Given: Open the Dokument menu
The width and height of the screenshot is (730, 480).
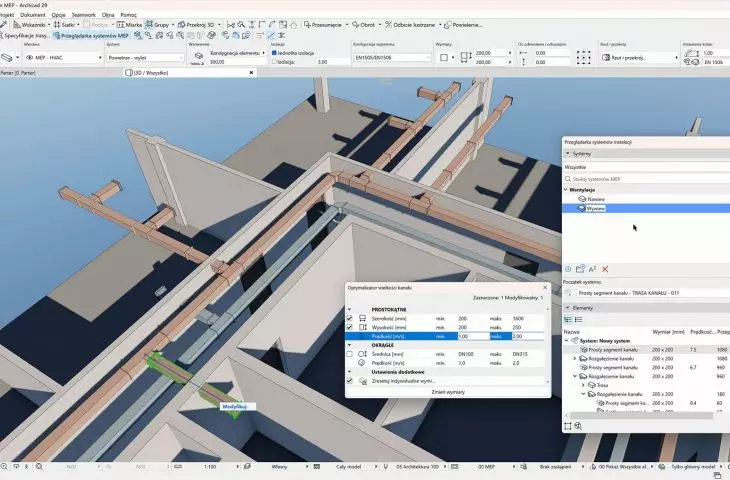Looking at the screenshot, I should pos(33,15).
